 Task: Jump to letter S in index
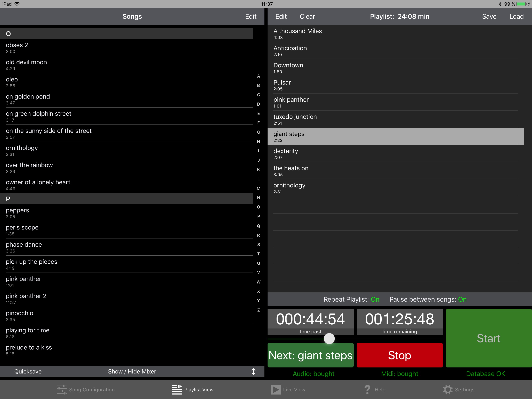click(x=259, y=245)
